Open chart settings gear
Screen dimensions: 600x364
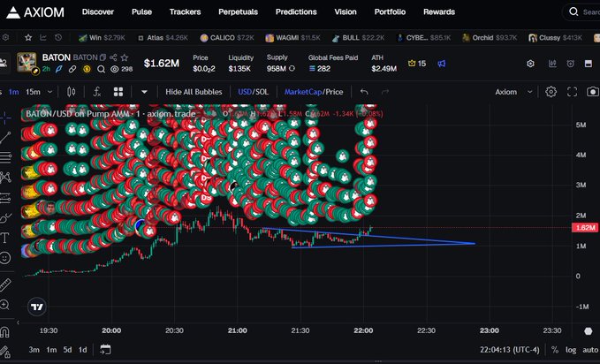(x=551, y=92)
